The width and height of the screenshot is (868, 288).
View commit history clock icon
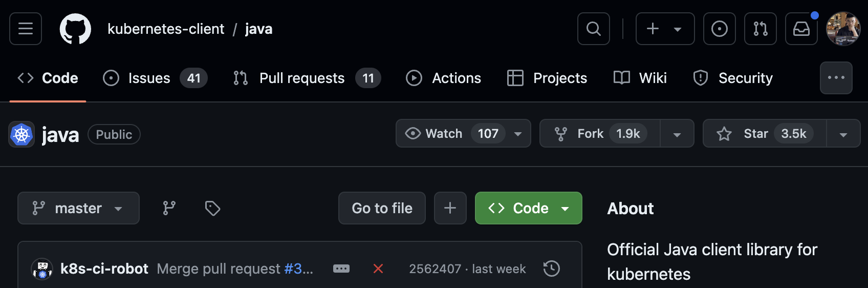pyautogui.click(x=552, y=269)
